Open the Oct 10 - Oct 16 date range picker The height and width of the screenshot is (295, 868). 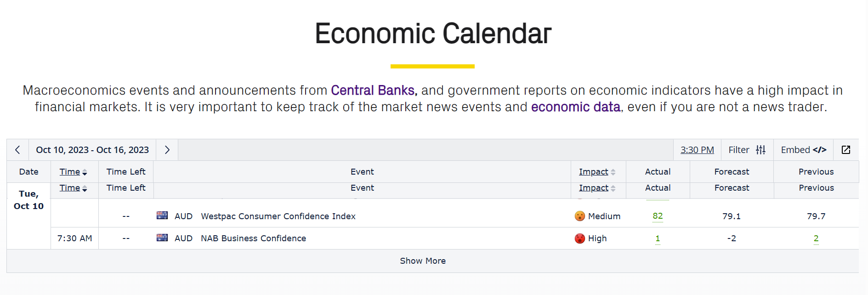pyautogui.click(x=92, y=150)
